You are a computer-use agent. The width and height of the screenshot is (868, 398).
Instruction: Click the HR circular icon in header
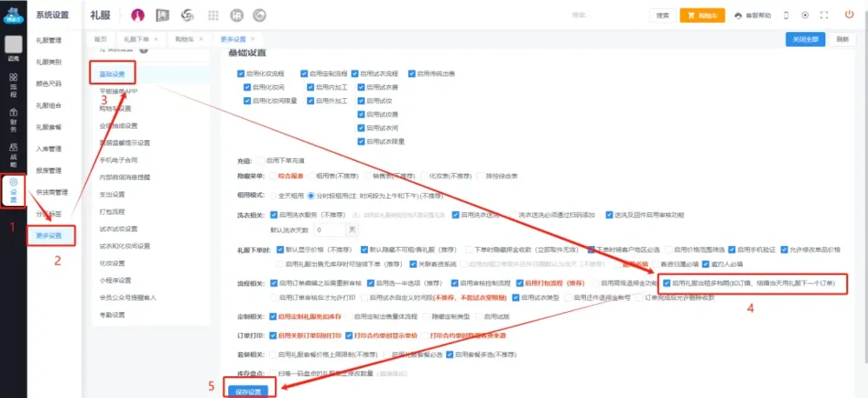[235, 15]
